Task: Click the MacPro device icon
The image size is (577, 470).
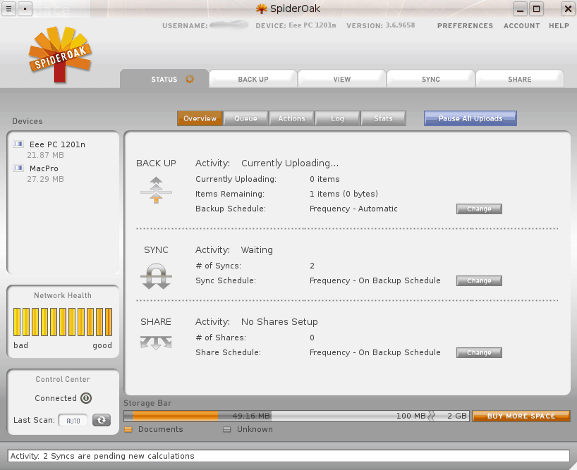Action: point(19,168)
